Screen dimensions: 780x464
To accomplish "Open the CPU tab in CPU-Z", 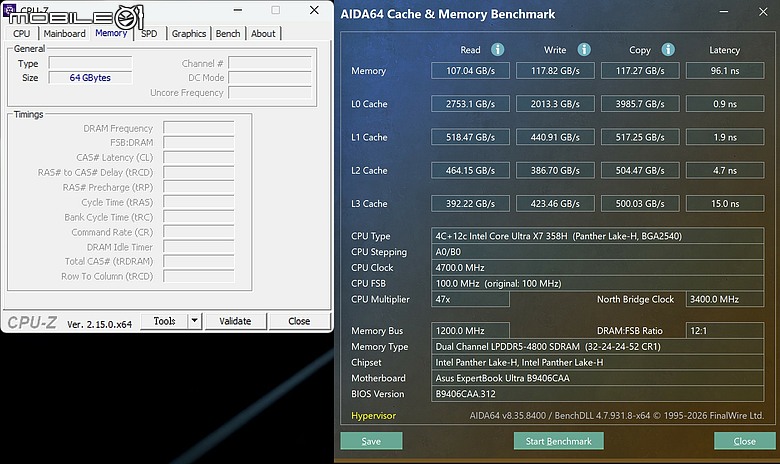I will tap(21, 33).
